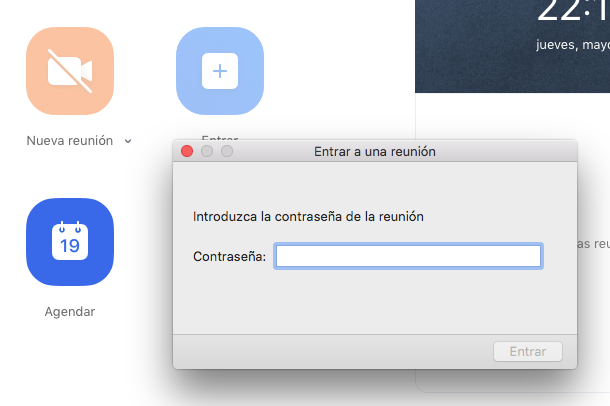Focus the Contraseña input field

408,257
